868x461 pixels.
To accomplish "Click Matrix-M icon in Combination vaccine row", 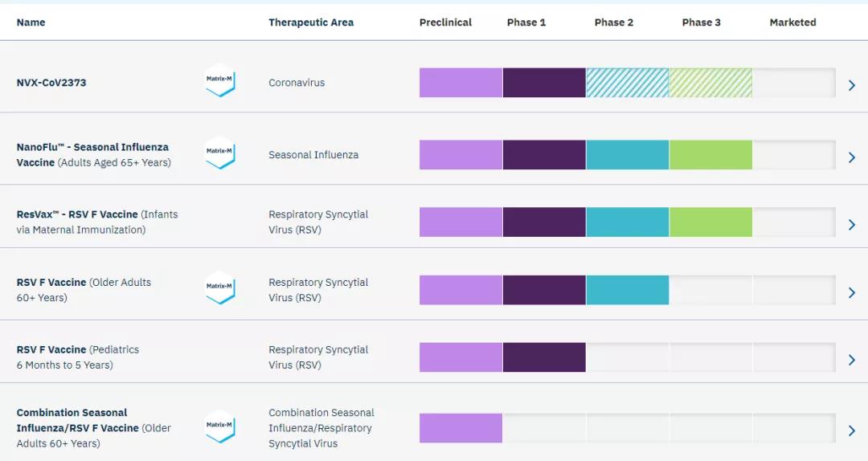I will point(219,426).
